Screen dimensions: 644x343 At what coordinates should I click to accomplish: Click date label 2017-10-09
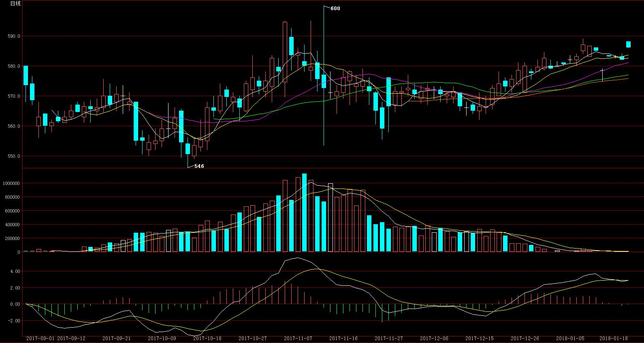[x=162, y=338]
